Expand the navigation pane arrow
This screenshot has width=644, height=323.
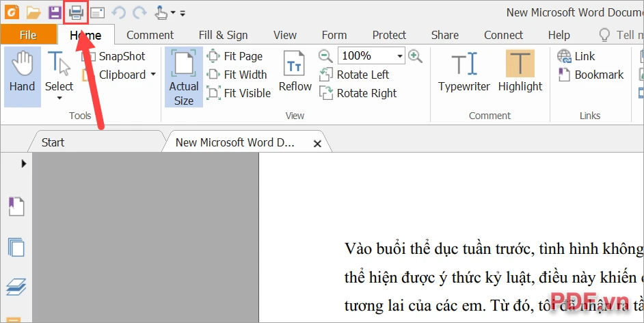tap(23, 164)
